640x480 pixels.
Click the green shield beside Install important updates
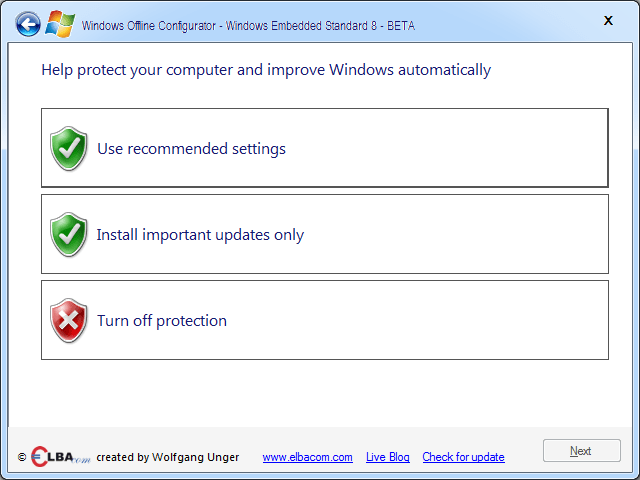point(69,234)
